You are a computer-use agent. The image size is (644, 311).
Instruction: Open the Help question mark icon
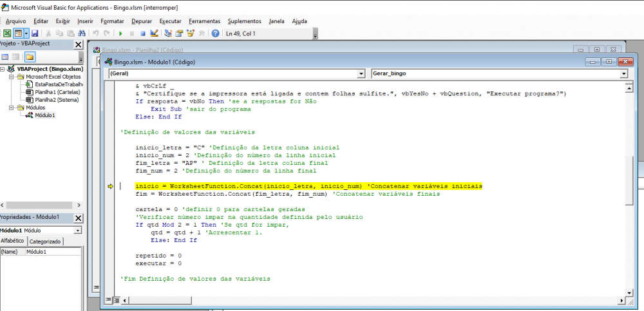215,33
